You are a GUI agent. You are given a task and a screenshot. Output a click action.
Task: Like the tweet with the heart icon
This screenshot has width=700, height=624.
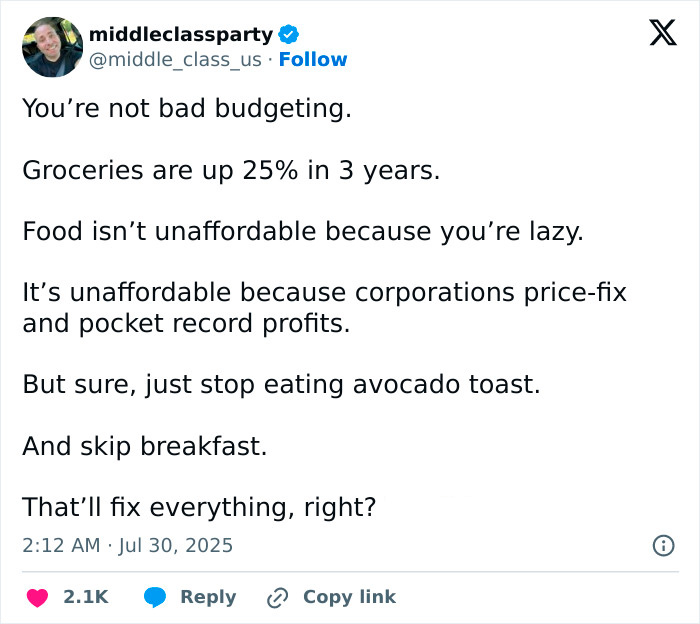[x=37, y=597]
